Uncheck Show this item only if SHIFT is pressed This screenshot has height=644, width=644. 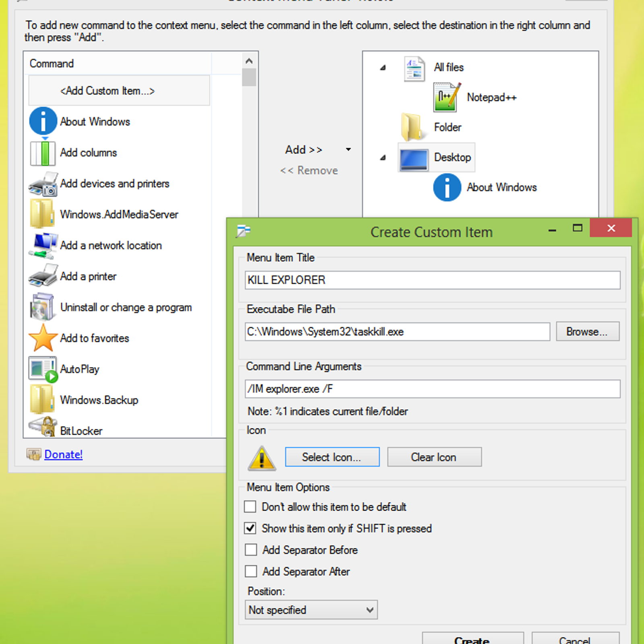250,528
